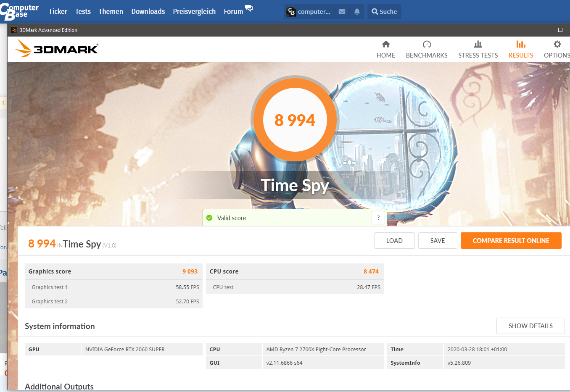
Task: Open the Ticker menu on ComputerBase
Action: [x=58, y=11]
